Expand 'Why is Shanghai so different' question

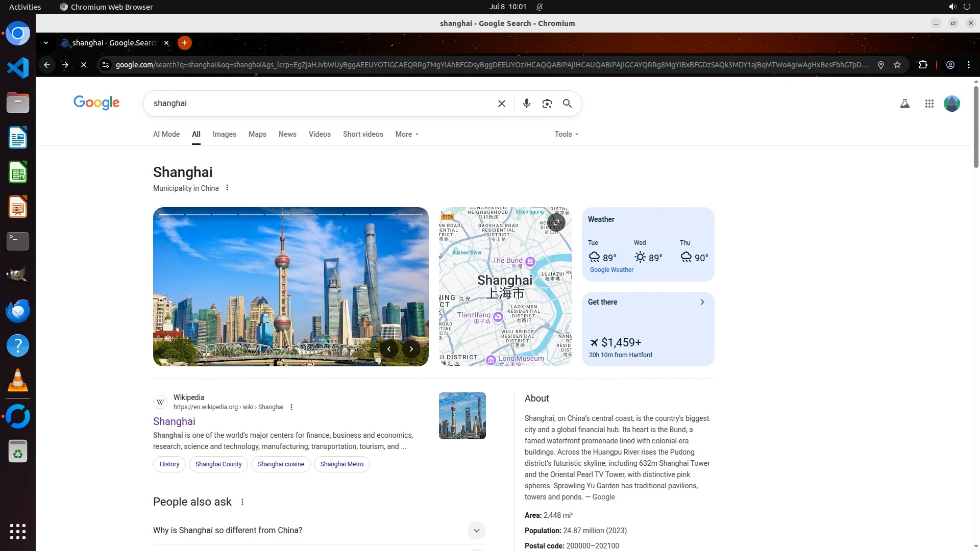click(x=476, y=531)
